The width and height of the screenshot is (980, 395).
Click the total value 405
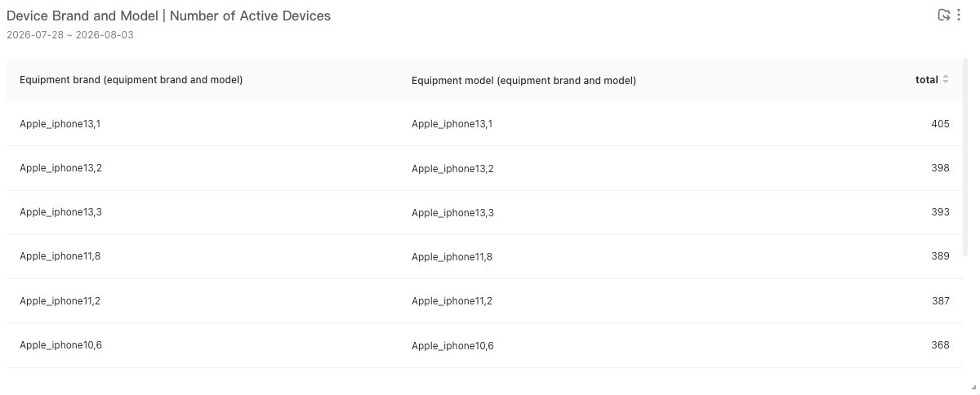point(940,124)
